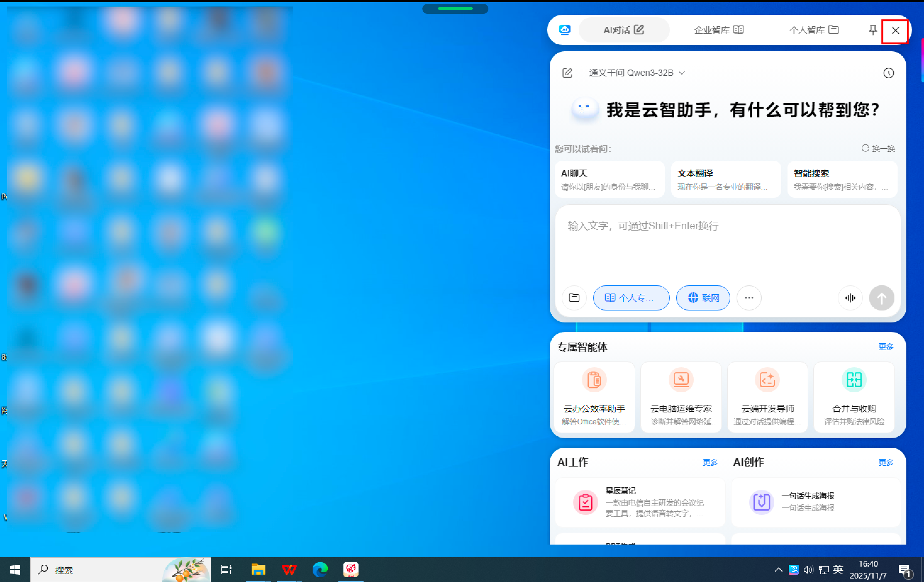Open the more options ellipsis menu
The image size is (924, 582).
point(749,298)
